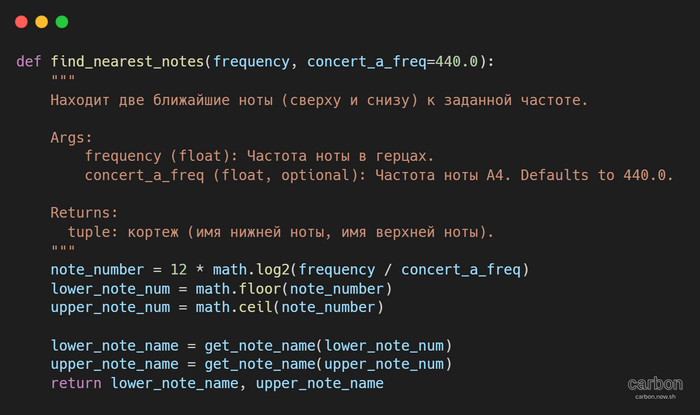
Task: Click the Args: heading in the docstring
Action: 72,137
